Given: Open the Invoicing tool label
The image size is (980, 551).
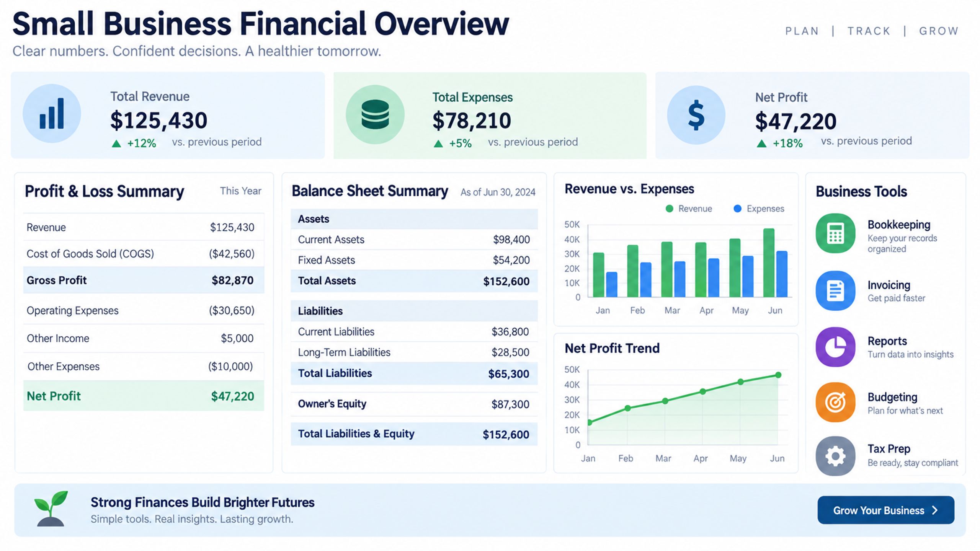Looking at the screenshot, I should point(889,285).
